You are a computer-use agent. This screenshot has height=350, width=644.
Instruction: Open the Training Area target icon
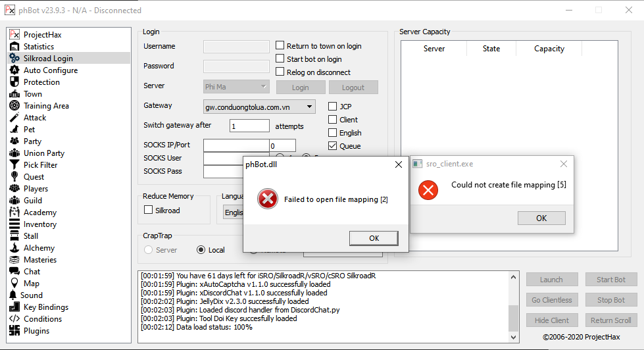pyautogui.click(x=14, y=106)
